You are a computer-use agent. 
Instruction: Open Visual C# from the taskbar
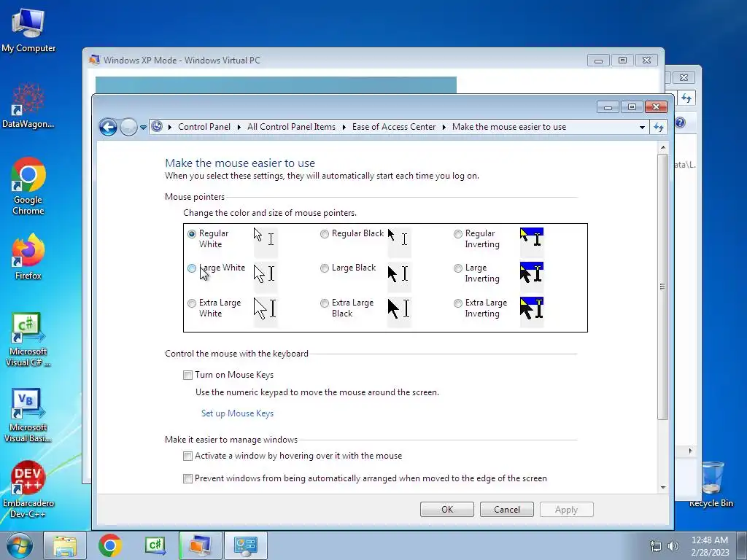pos(155,545)
